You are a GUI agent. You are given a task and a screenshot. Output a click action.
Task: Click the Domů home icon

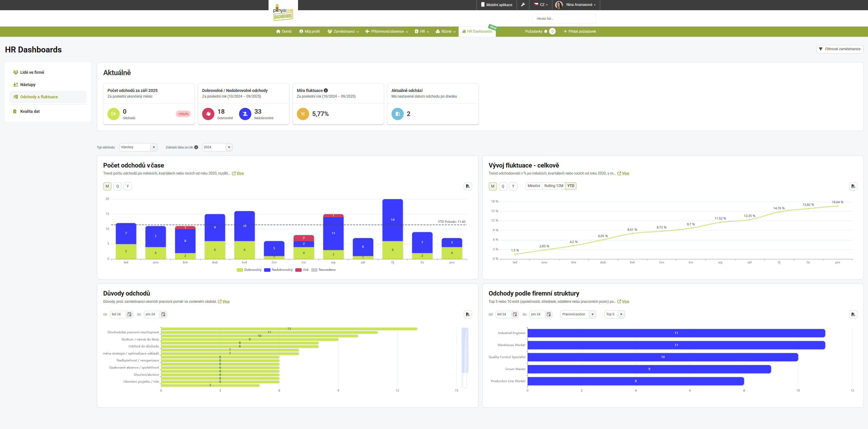click(x=278, y=31)
